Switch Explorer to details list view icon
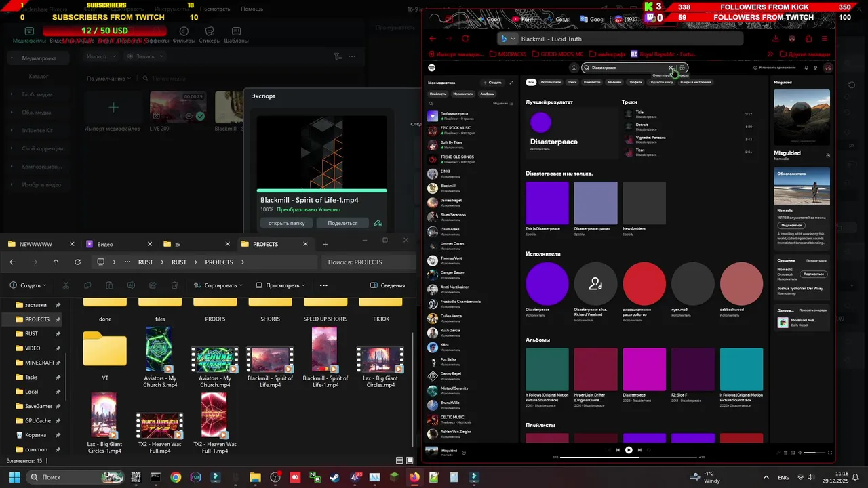868x488 pixels. pyautogui.click(x=400, y=461)
